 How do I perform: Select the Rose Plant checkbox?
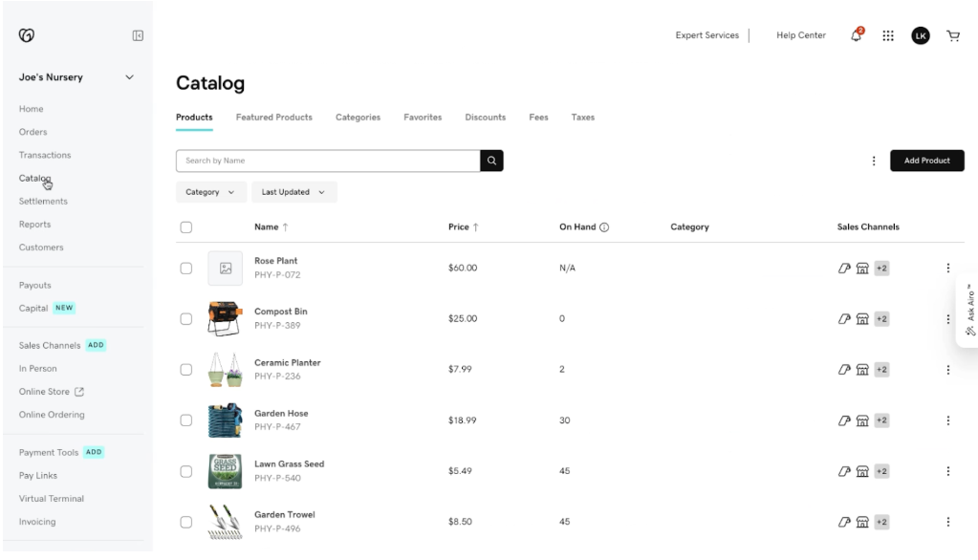click(185, 269)
